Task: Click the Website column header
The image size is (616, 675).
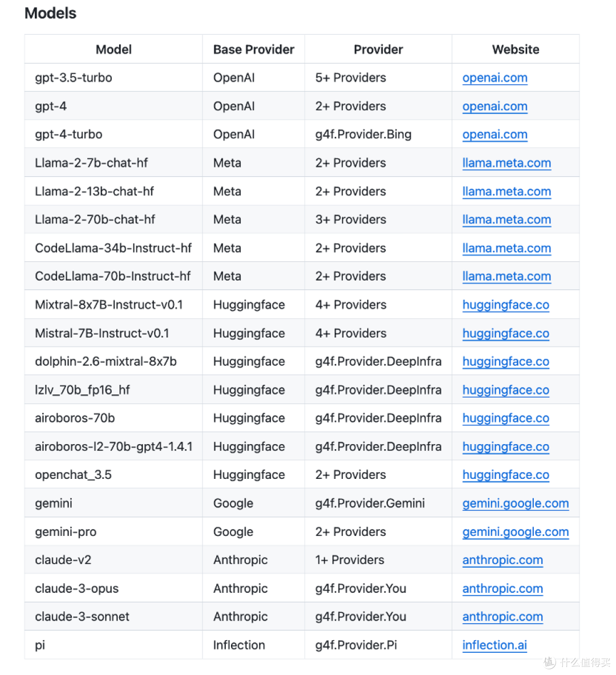Action: tap(516, 50)
